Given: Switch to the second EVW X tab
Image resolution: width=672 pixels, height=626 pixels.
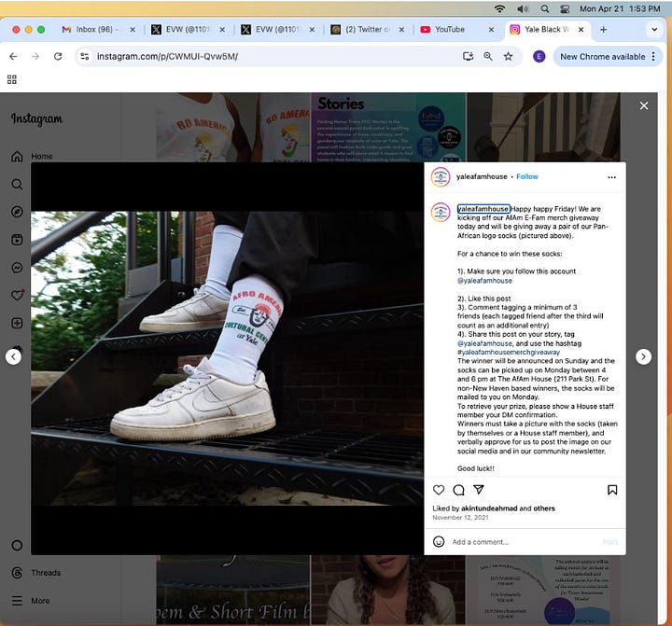Looking at the screenshot, I should tap(278, 29).
